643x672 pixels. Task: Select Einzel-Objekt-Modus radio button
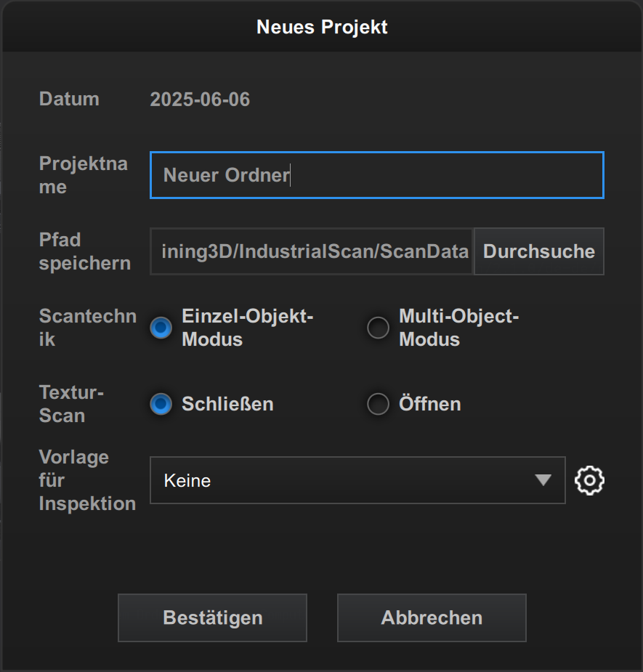coord(161,328)
